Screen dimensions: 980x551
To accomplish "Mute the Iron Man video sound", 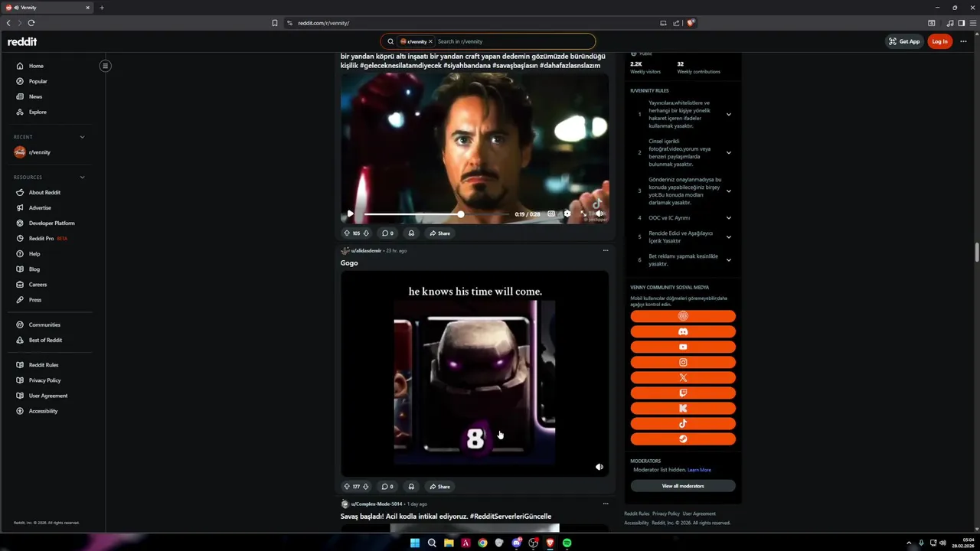I will 599,214.
